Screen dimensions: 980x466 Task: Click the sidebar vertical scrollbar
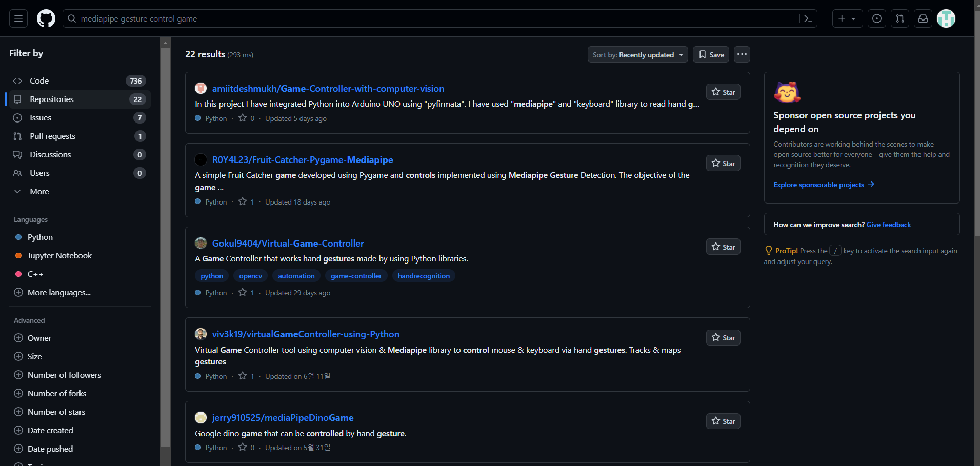coord(165,246)
